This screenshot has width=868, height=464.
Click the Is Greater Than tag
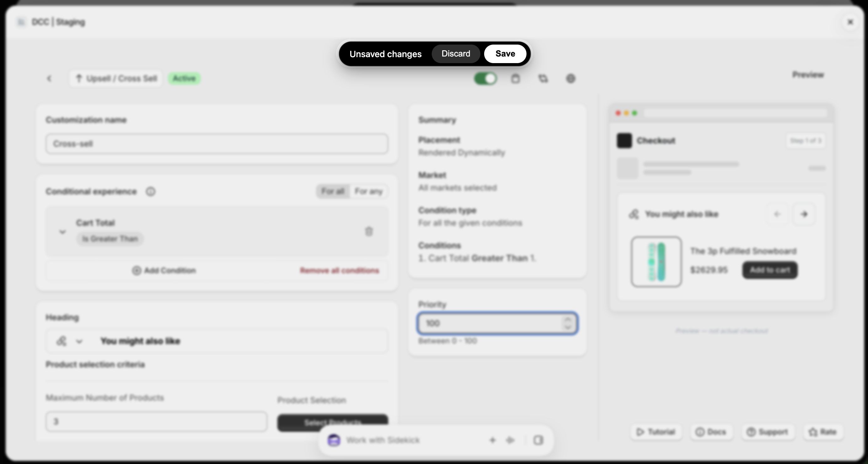tap(110, 239)
